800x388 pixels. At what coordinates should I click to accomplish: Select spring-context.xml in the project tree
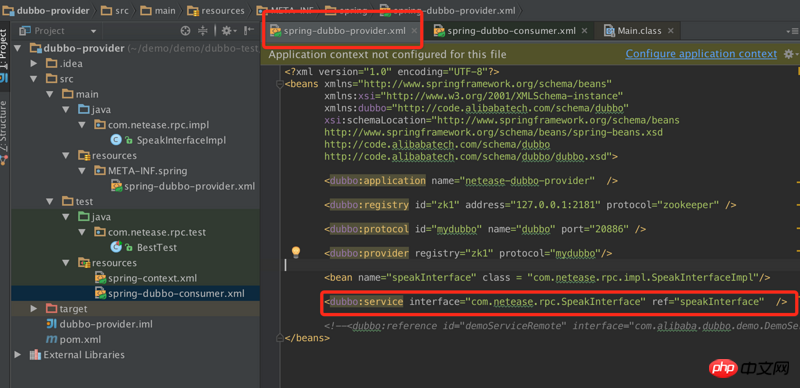[x=153, y=278]
